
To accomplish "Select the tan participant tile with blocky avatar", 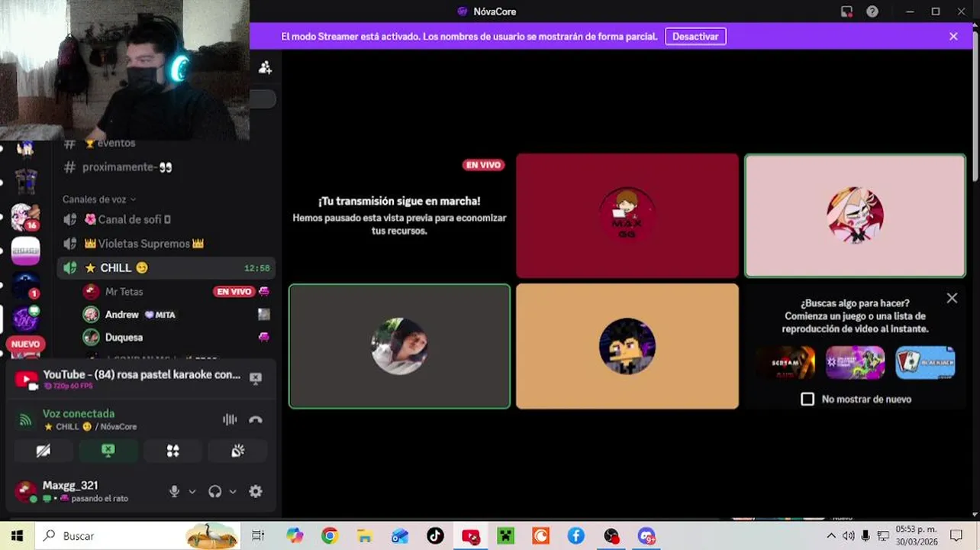I will [x=627, y=346].
